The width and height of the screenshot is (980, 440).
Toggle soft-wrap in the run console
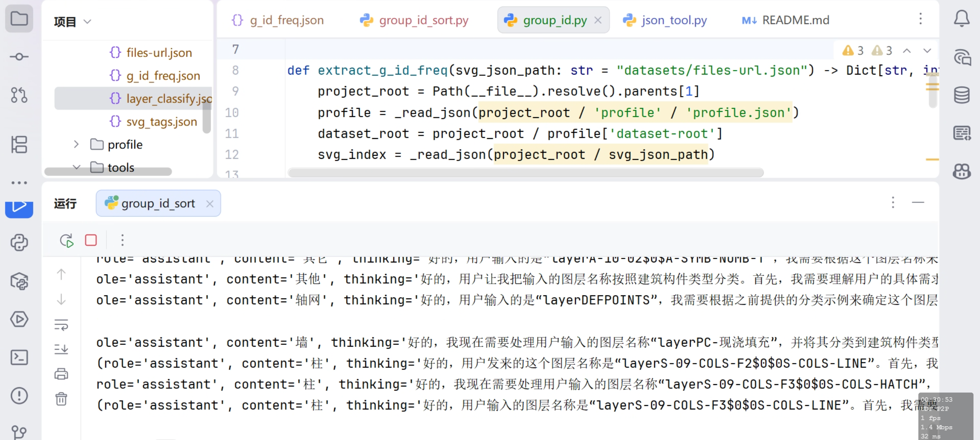pos(61,325)
